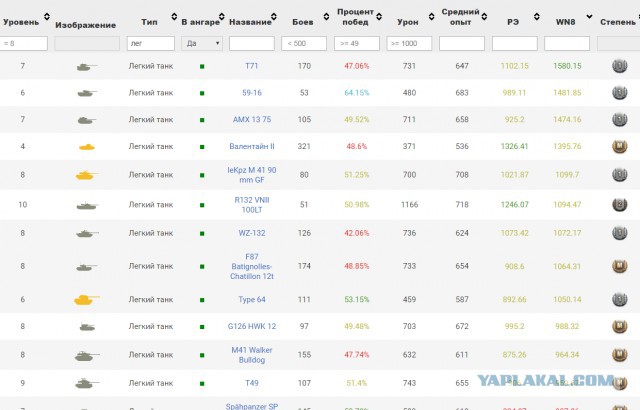Focus the Уровень filter field

[x=24, y=43]
